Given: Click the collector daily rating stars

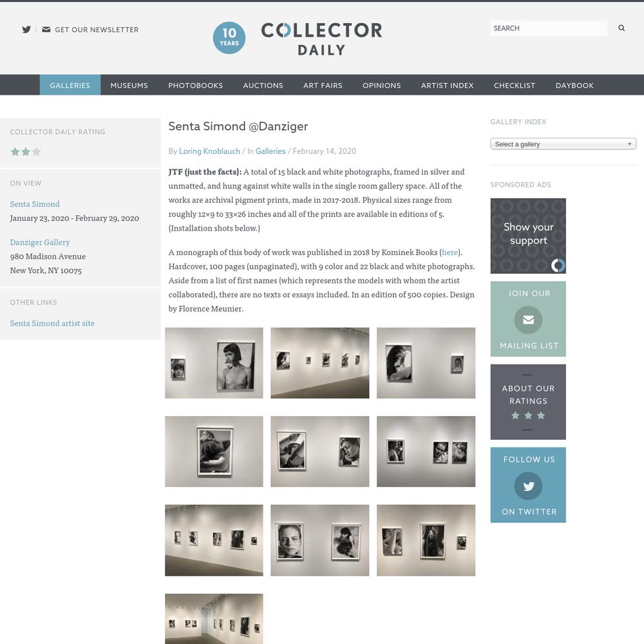Looking at the screenshot, I should (x=26, y=151).
